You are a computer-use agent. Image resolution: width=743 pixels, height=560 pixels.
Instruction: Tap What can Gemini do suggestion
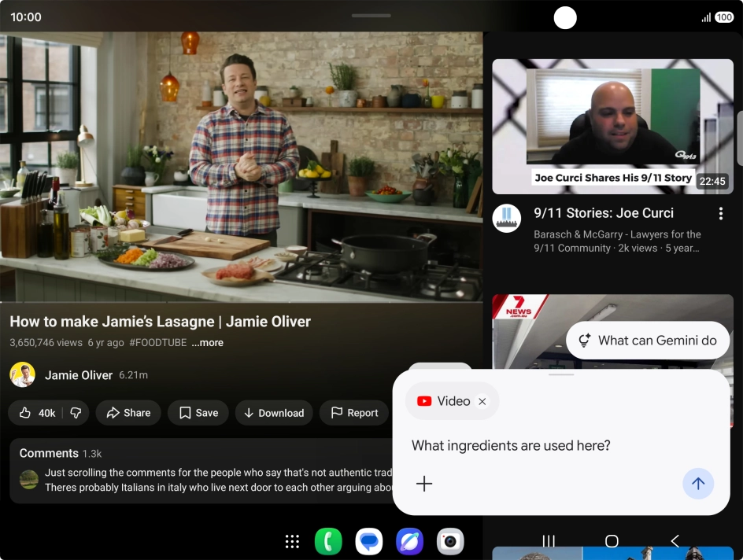(x=647, y=341)
